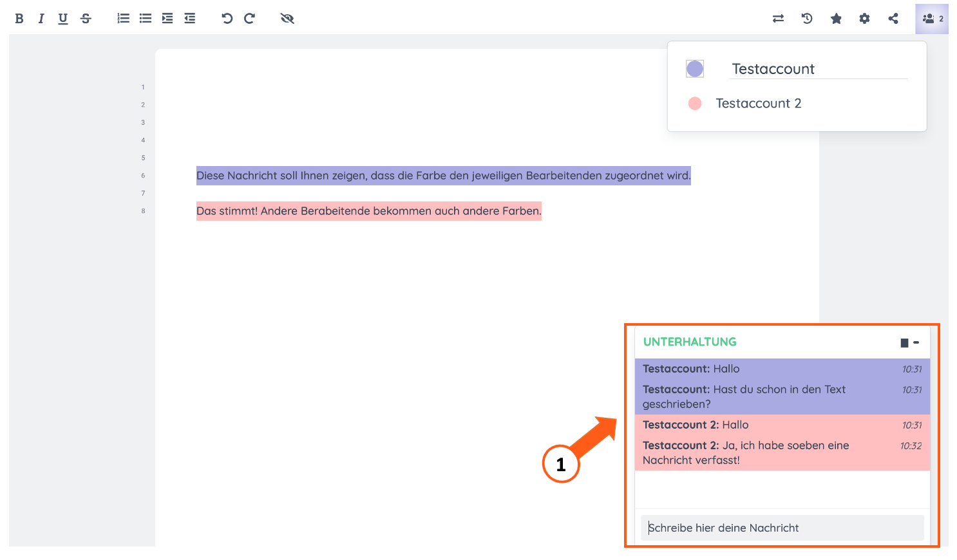Open the timeslider history icon

click(x=807, y=19)
